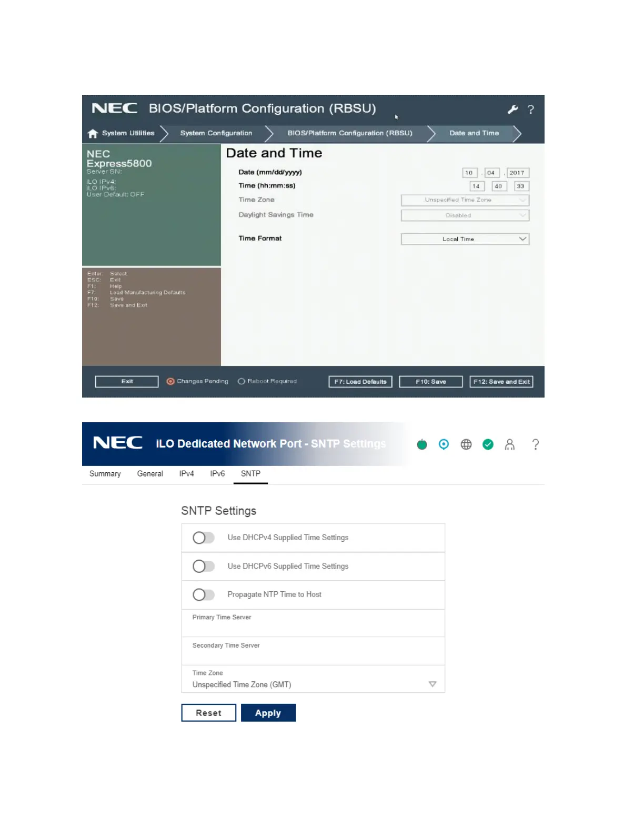Screen dimensions: 644x834
Task: Click the seconds field showing 33
Action: [x=521, y=186]
